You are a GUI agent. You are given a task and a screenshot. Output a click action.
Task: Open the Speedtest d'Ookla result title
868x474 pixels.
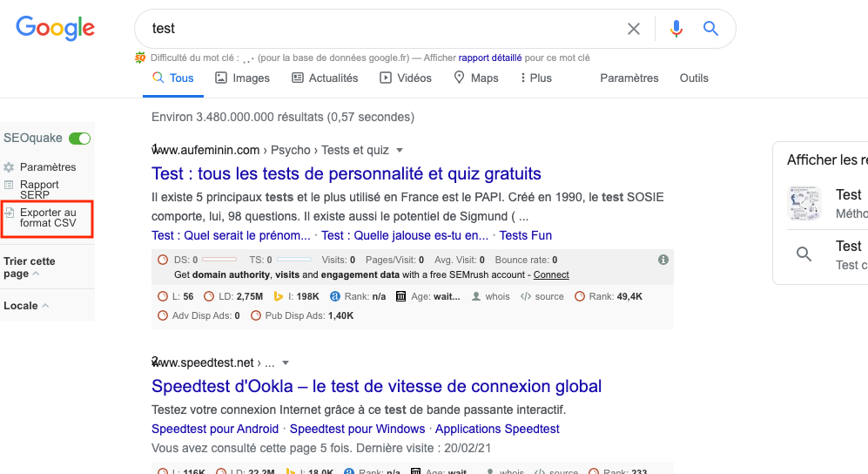pos(376,387)
